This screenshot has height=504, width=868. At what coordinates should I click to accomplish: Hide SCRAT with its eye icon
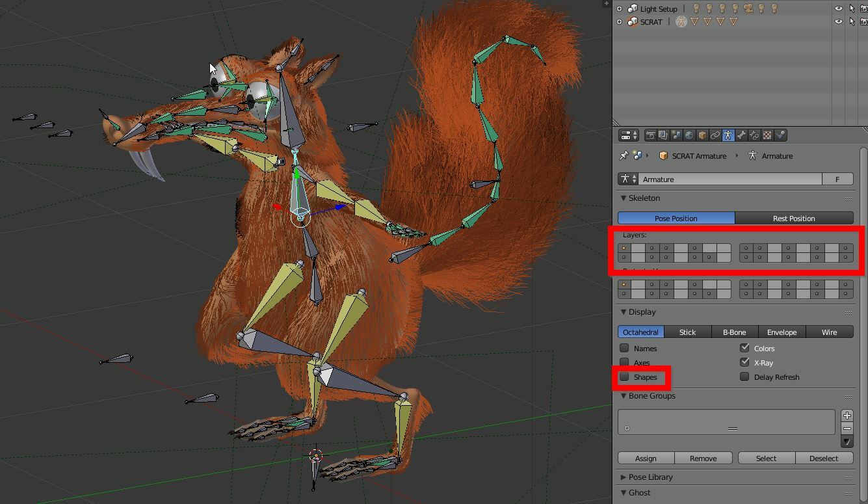click(x=839, y=21)
